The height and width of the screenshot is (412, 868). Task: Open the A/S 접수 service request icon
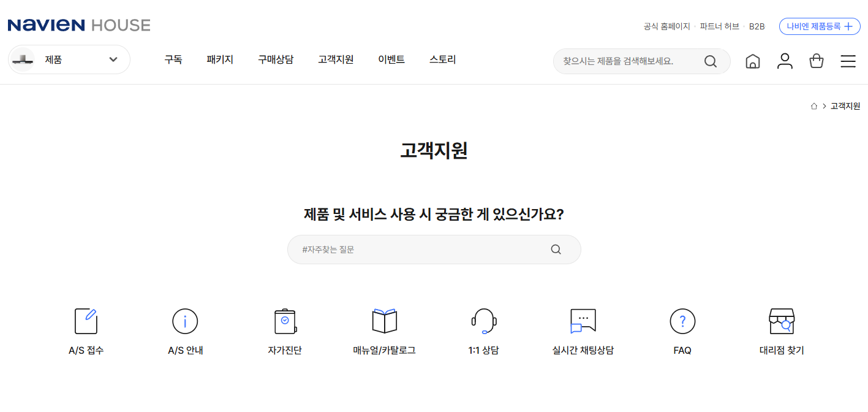pyautogui.click(x=85, y=321)
